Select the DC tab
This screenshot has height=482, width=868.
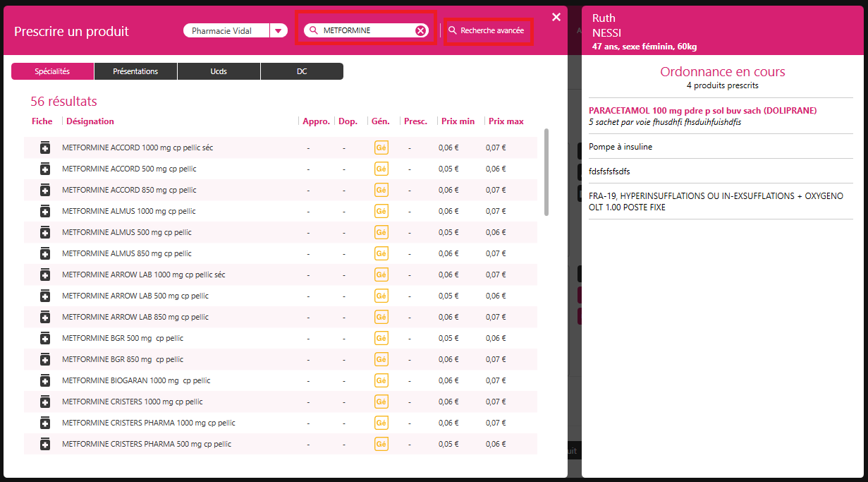click(302, 71)
